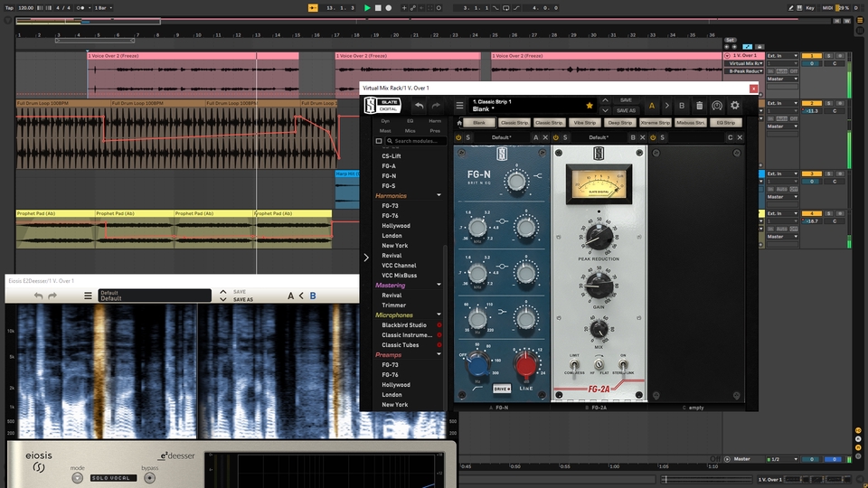Click SAVE in Virtual Mix Rack
868x488 pixels.
coord(626,100)
